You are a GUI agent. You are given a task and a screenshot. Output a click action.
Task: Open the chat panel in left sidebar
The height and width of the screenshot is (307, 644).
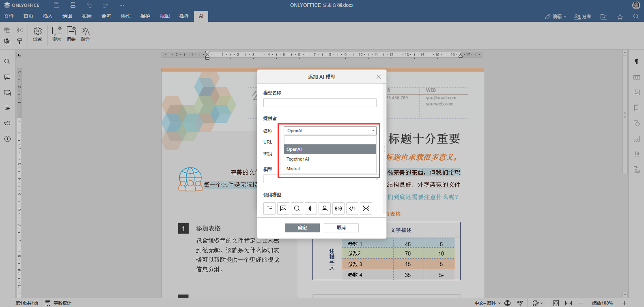pyautogui.click(x=7, y=92)
